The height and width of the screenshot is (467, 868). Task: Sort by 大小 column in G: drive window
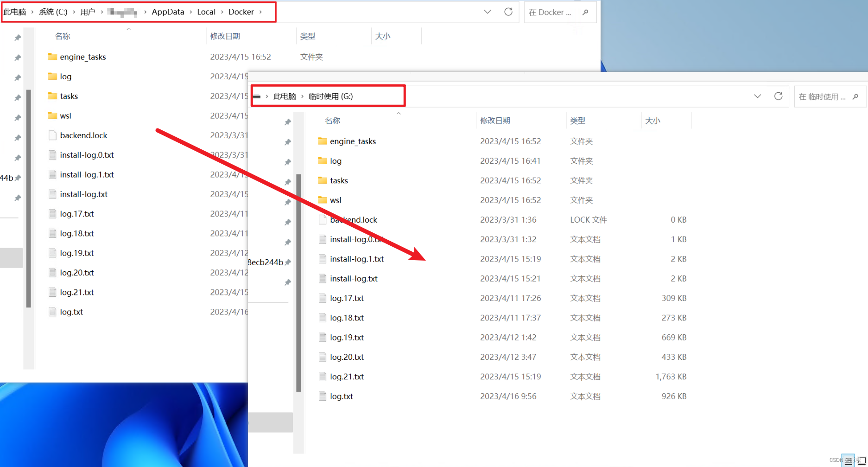(x=653, y=121)
